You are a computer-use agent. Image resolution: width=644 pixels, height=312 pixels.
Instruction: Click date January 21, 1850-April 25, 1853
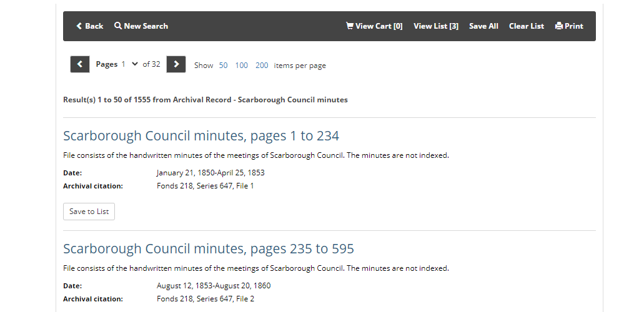pyautogui.click(x=211, y=173)
